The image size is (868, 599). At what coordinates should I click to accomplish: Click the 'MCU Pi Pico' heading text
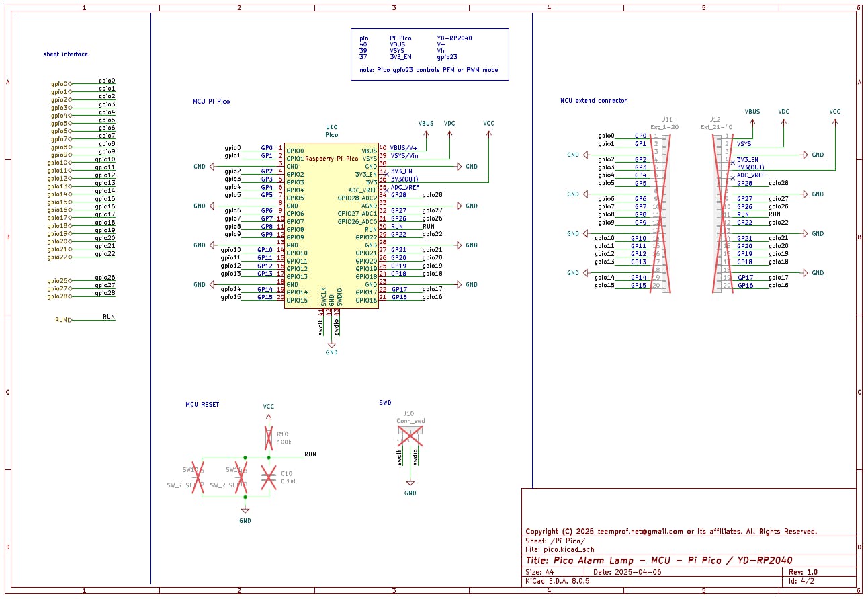(211, 102)
